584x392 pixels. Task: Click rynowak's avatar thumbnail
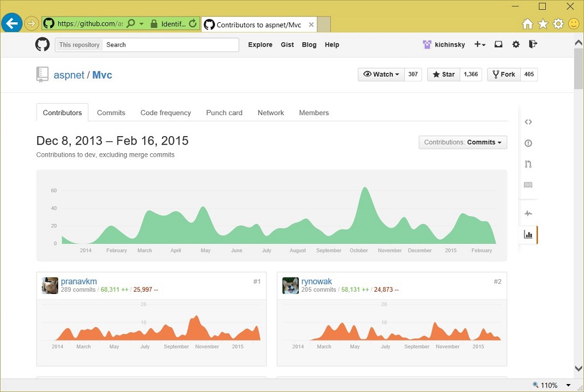pos(290,285)
